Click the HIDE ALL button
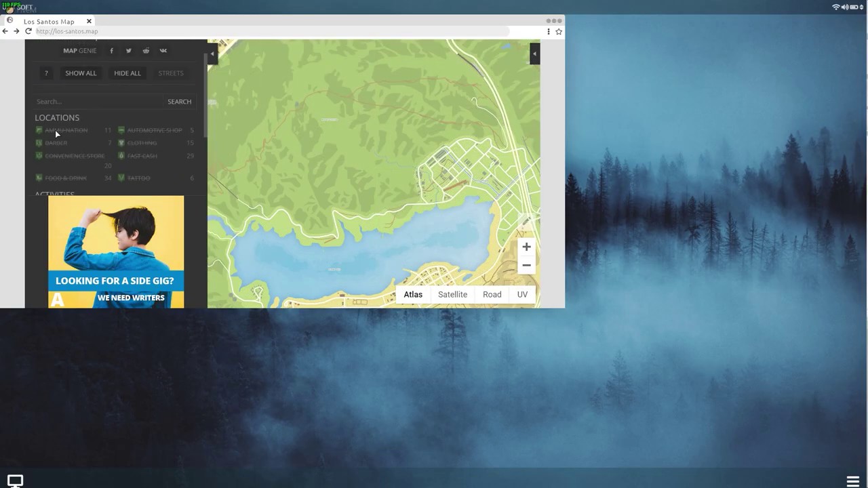Image resolution: width=868 pixels, height=488 pixels. (127, 73)
